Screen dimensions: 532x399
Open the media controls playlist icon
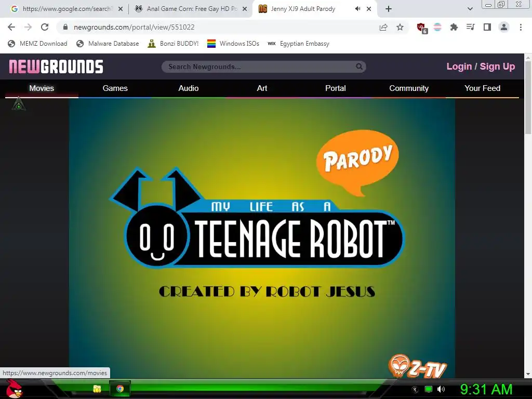470,27
